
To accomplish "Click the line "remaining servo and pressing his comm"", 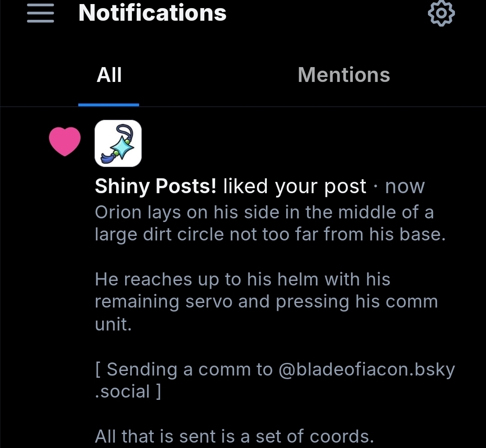I will (266, 302).
